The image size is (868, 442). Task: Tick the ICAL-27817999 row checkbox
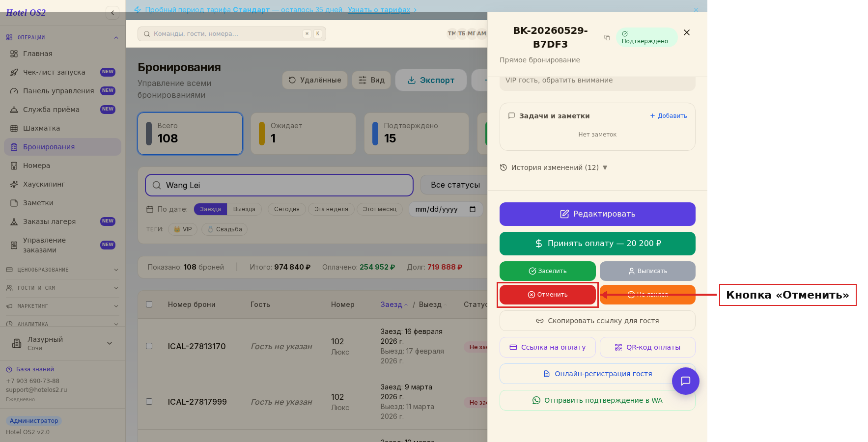coord(149,402)
